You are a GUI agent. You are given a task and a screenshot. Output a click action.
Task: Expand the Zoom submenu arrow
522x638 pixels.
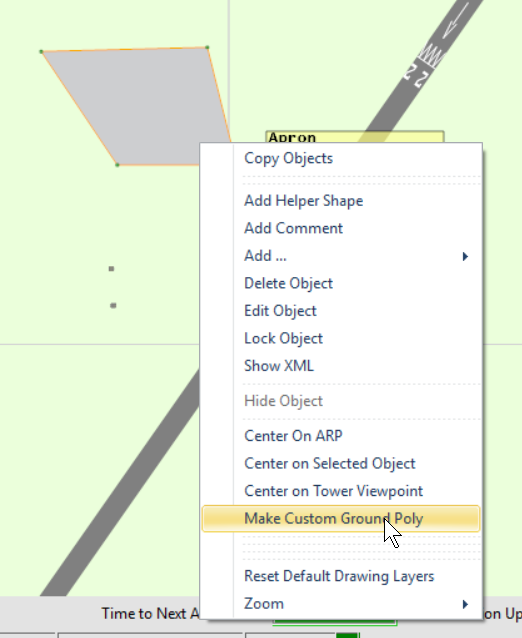click(465, 604)
